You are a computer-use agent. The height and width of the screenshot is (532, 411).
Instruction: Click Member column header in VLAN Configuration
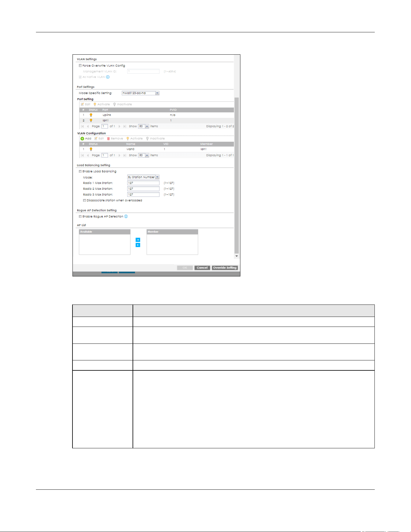coord(207,144)
